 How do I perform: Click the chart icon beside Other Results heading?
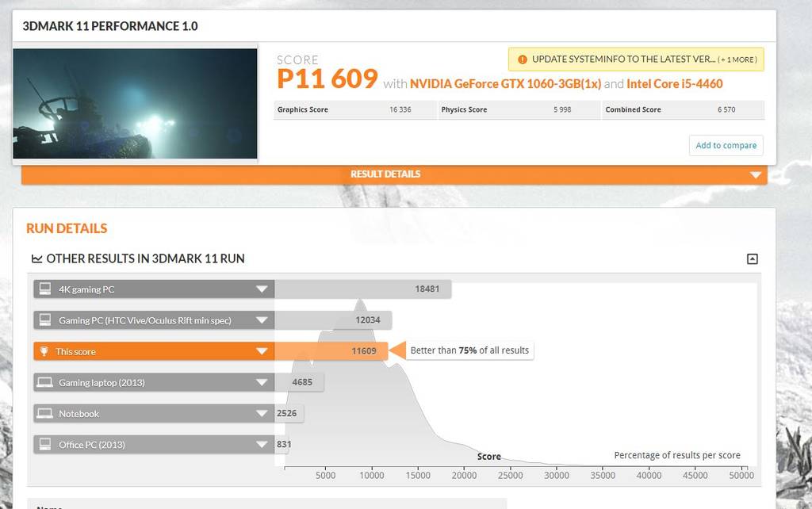pyautogui.click(x=36, y=258)
